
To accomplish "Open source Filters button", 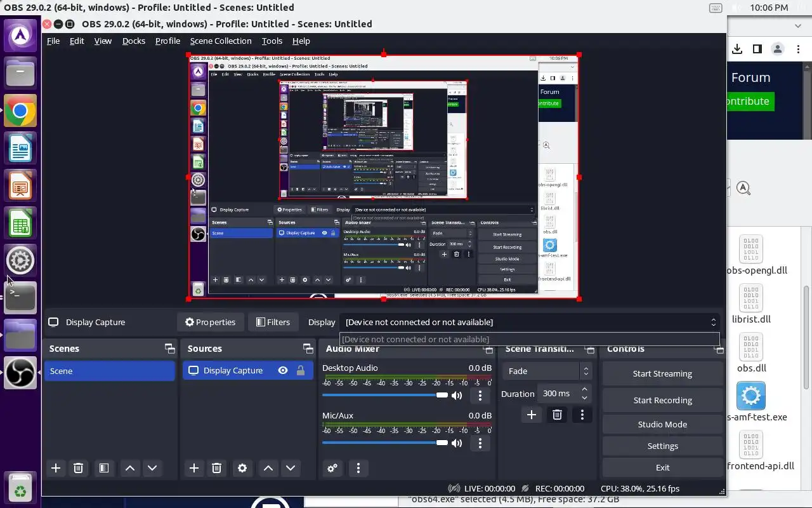I will pyautogui.click(x=273, y=322).
